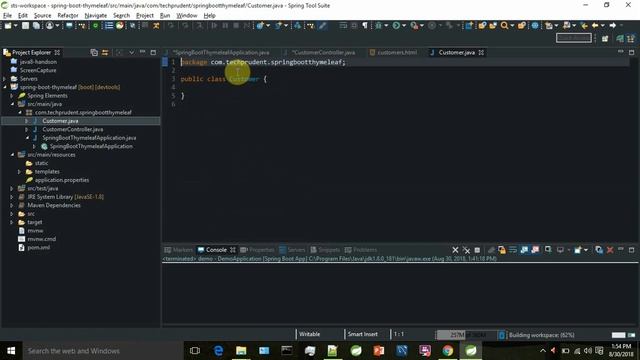
Task: Click the web browser globe toolbar icon
Action: (535, 26)
